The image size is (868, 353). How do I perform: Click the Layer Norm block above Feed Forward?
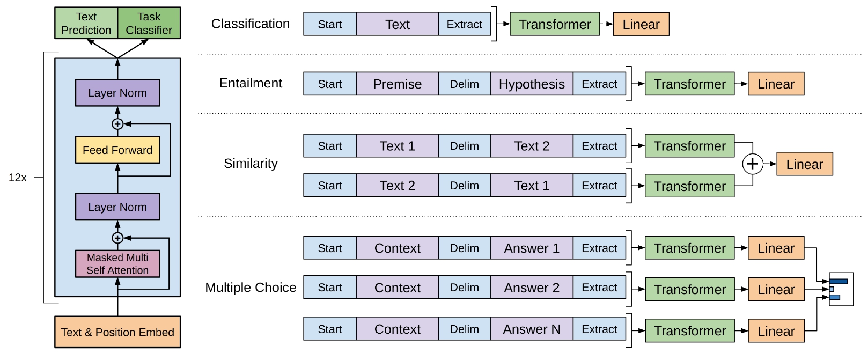tap(117, 93)
